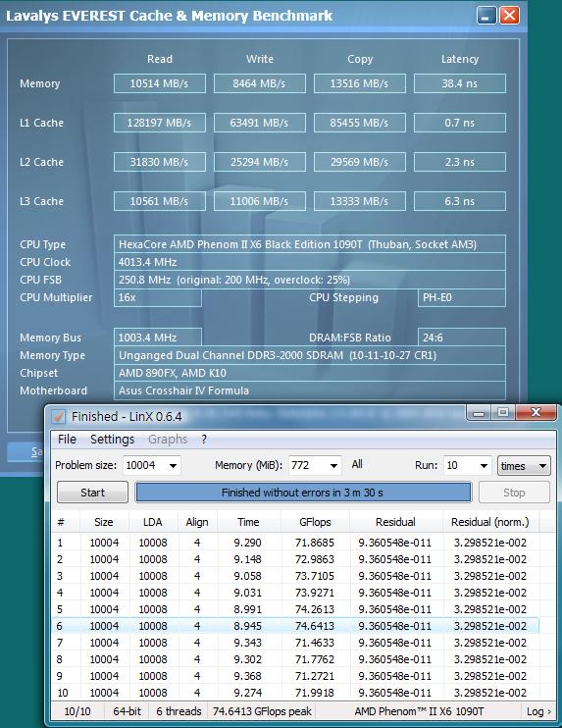Select the row with time 9.343
The height and width of the screenshot is (728, 562).
[295, 643]
